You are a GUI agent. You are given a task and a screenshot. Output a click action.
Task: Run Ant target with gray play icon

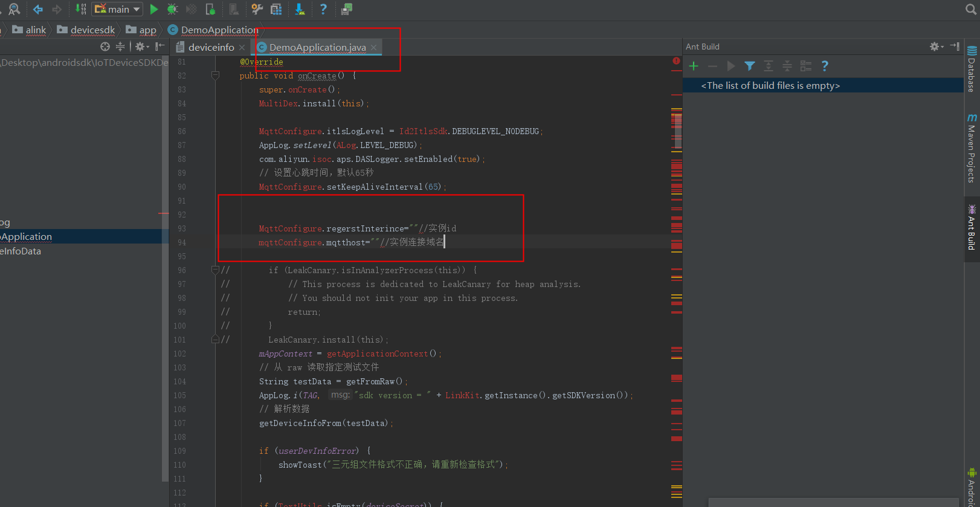(x=731, y=66)
